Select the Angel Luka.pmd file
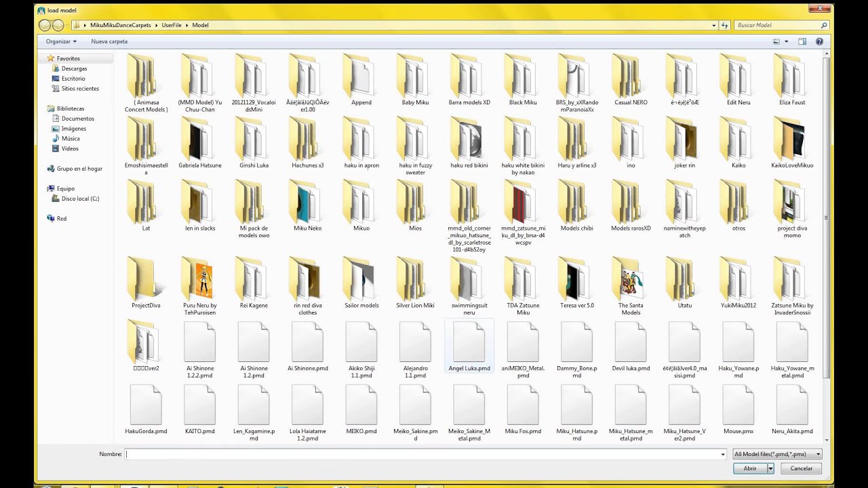Image resolution: width=868 pixels, height=488 pixels. pyautogui.click(x=469, y=346)
